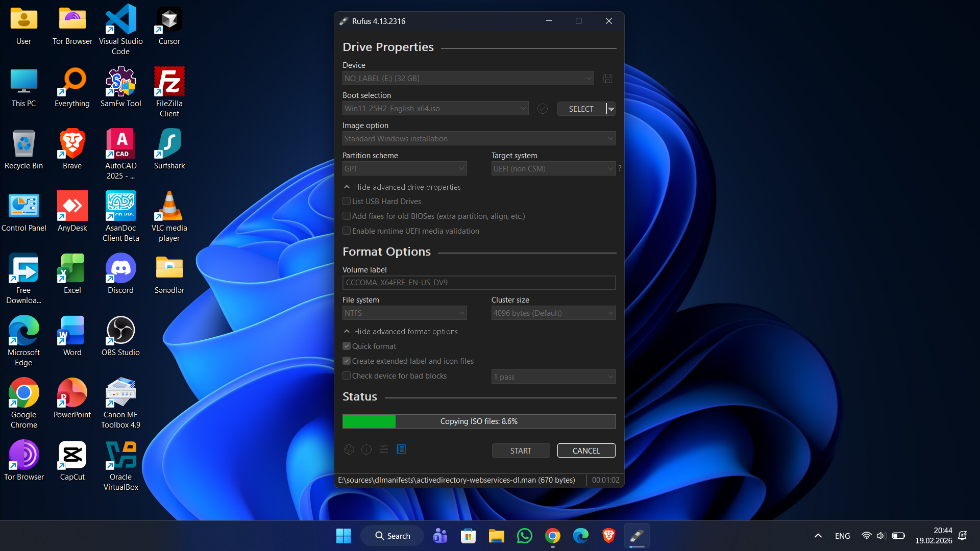
Task: Open Canon MF Toolbox desktop icon
Action: tap(120, 403)
